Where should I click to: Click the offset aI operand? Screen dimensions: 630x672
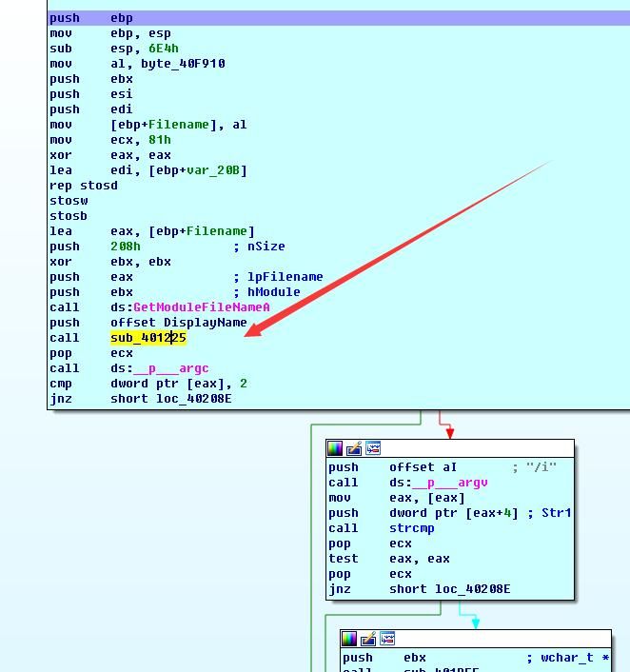[423, 467]
